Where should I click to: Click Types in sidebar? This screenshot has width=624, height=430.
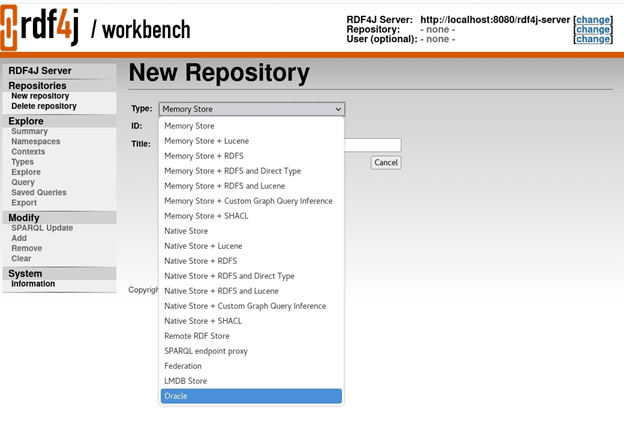coord(22,162)
